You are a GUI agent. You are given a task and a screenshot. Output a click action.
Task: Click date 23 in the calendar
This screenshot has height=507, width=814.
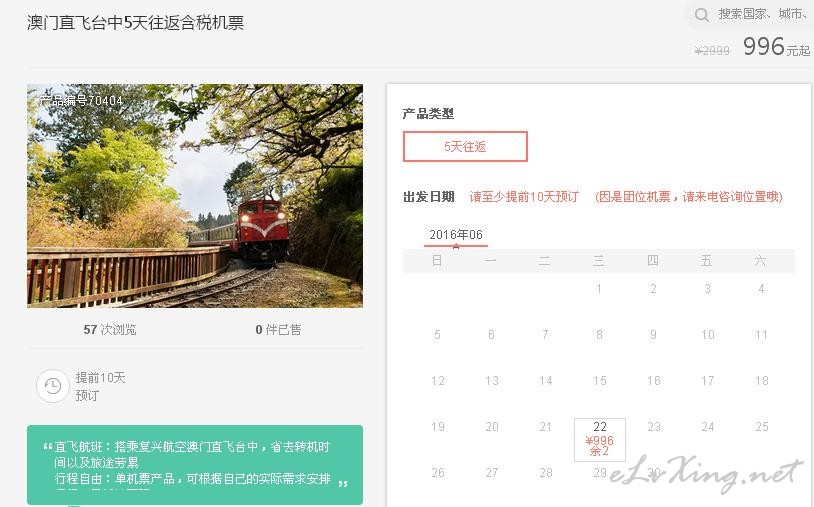(x=654, y=427)
